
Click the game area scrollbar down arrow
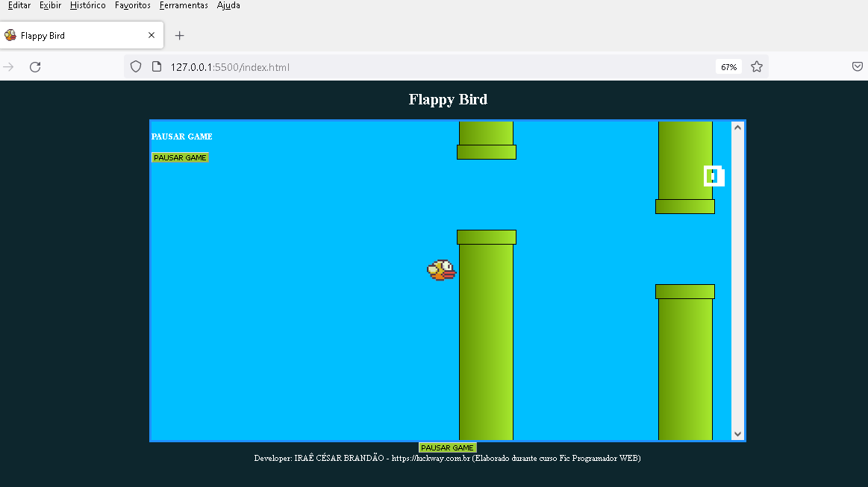737,433
